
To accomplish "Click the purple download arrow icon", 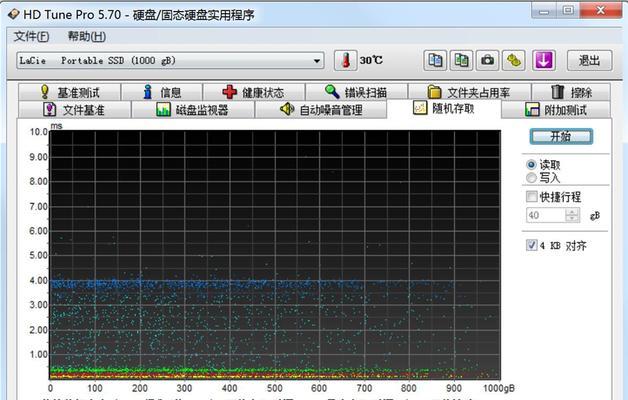I will (543, 60).
